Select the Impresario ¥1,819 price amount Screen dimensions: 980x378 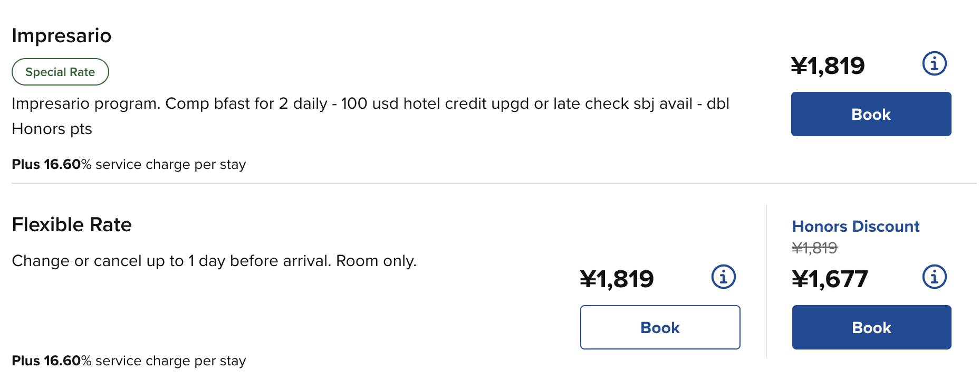point(828,66)
